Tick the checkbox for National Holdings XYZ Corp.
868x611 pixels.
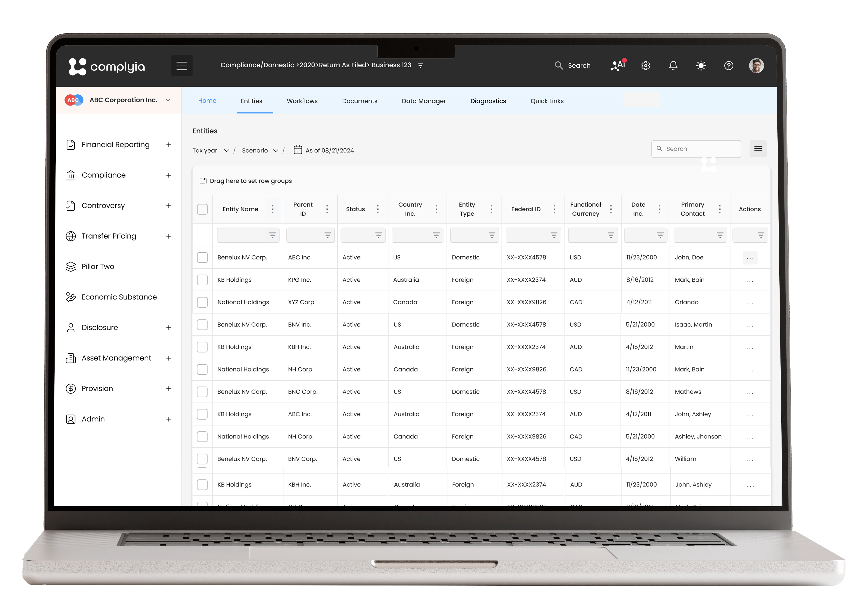(x=202, y=302)
